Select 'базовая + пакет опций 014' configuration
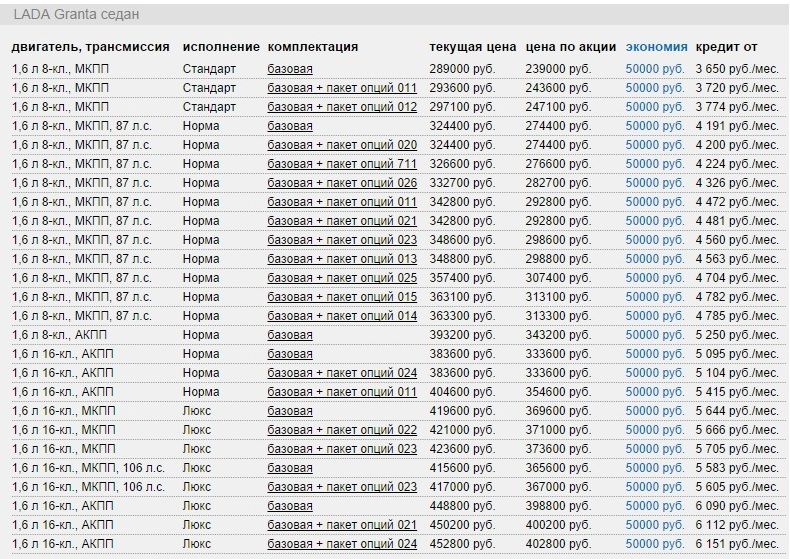Viewport: 790px width, 559px height. point(342,316)
